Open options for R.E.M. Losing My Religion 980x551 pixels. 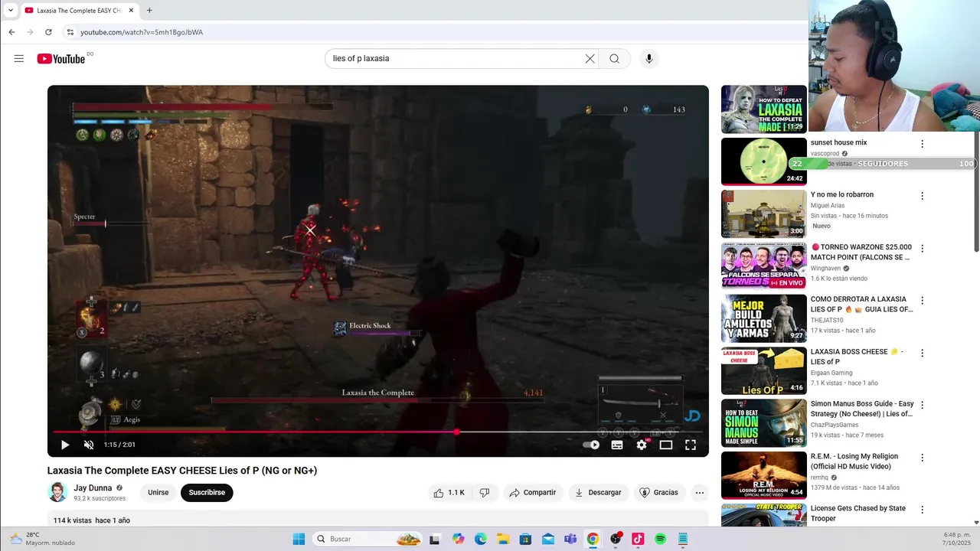click(922, 458)
